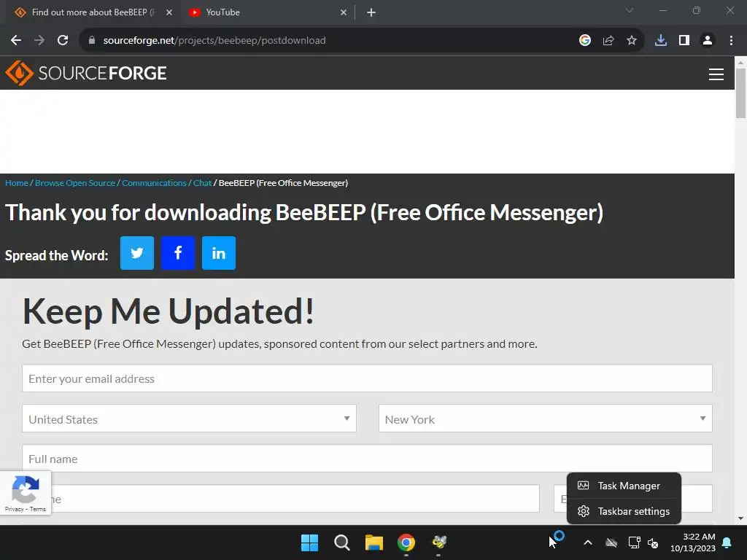
Task: Click the muted volume tray icon
Action: click(653, 542)
